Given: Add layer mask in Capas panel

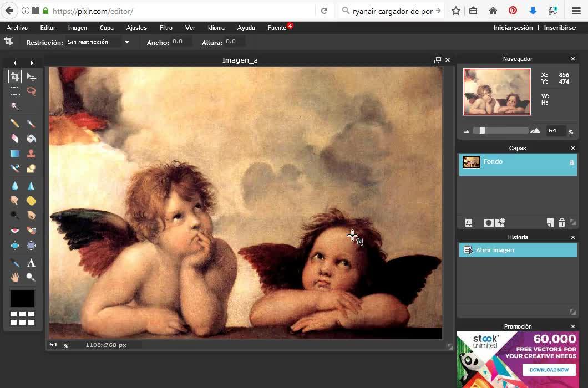Looking at the screenshot, I should pyautogui.click(x=488, y=223).
